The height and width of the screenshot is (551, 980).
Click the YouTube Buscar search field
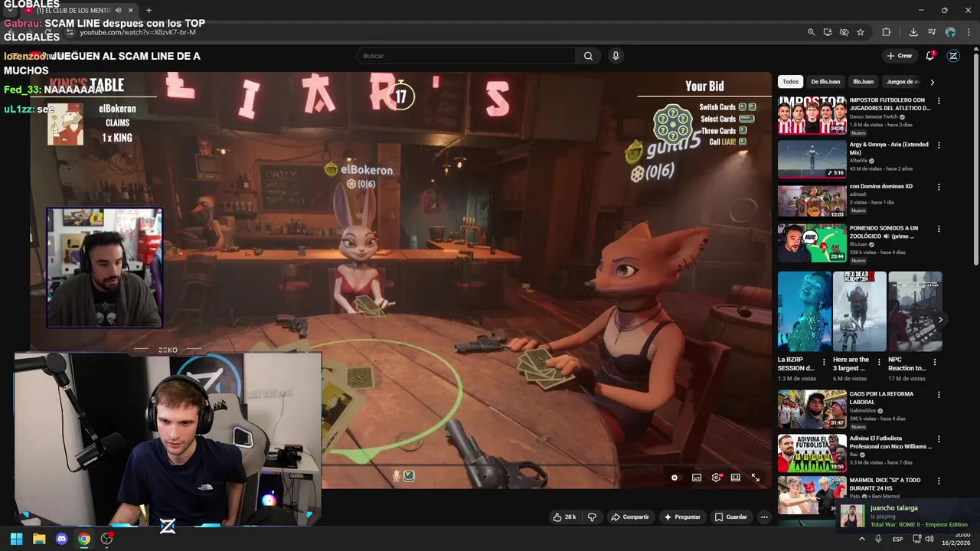[x=465, y=56]
